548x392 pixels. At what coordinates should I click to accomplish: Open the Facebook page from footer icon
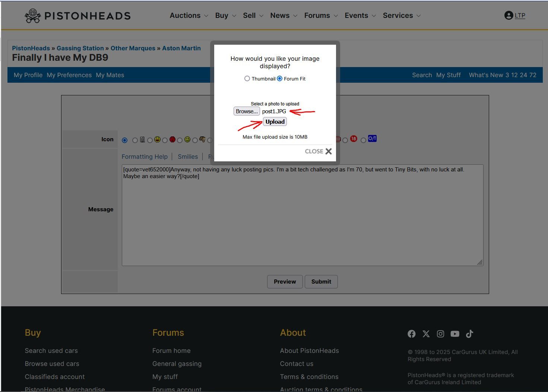coord(411,334)
